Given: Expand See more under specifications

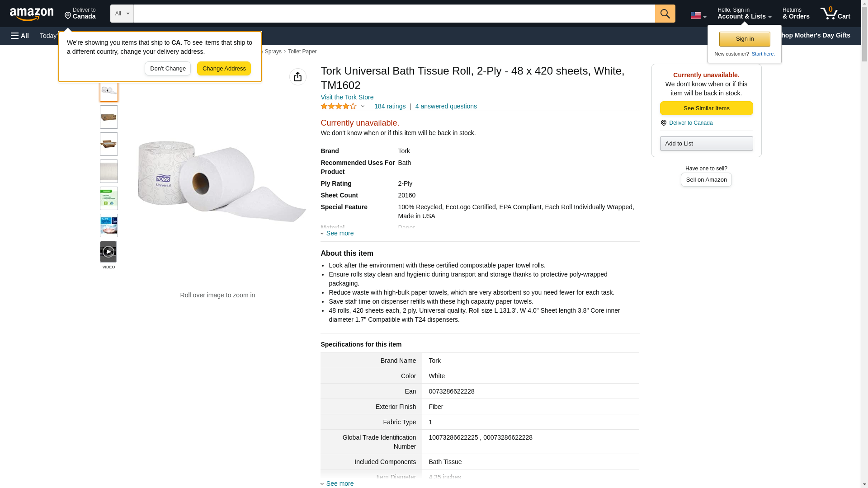Looking at the screenshot, I should (x=340, y=483).
